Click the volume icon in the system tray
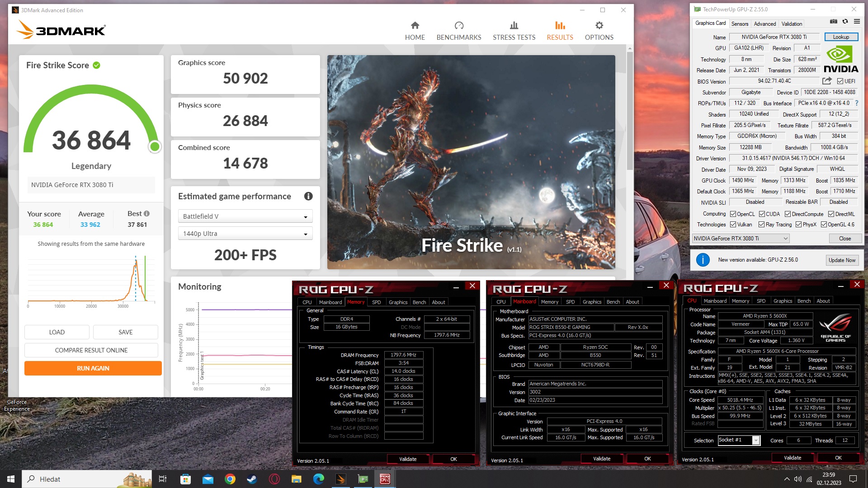The image size is (868, 488). pos(798,479)
